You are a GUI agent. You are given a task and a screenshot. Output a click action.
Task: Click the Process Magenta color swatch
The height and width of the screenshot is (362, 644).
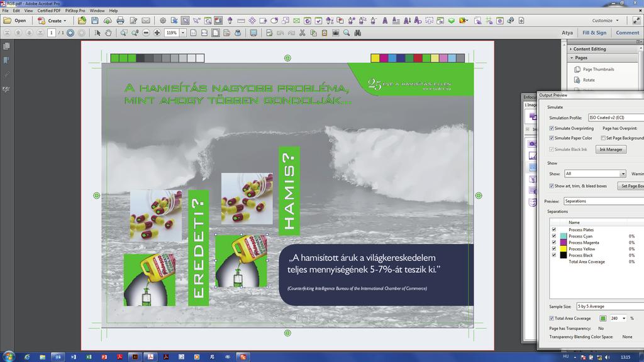point(563,243)
